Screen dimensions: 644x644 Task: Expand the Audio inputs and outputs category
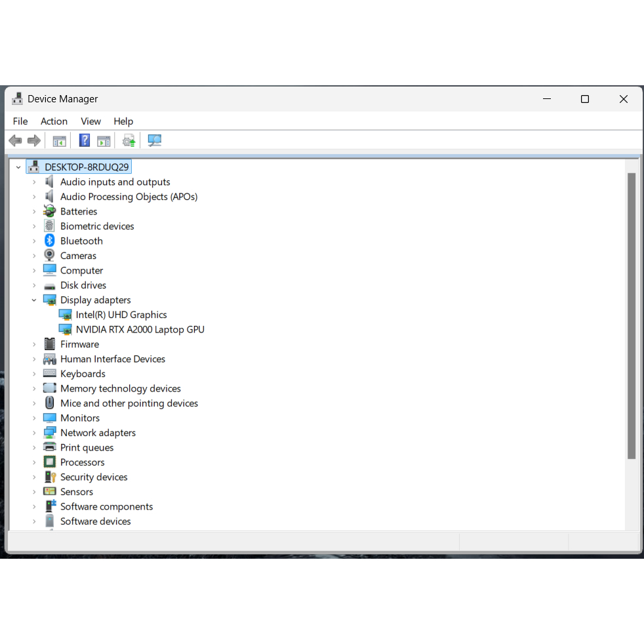coord(34,182)
